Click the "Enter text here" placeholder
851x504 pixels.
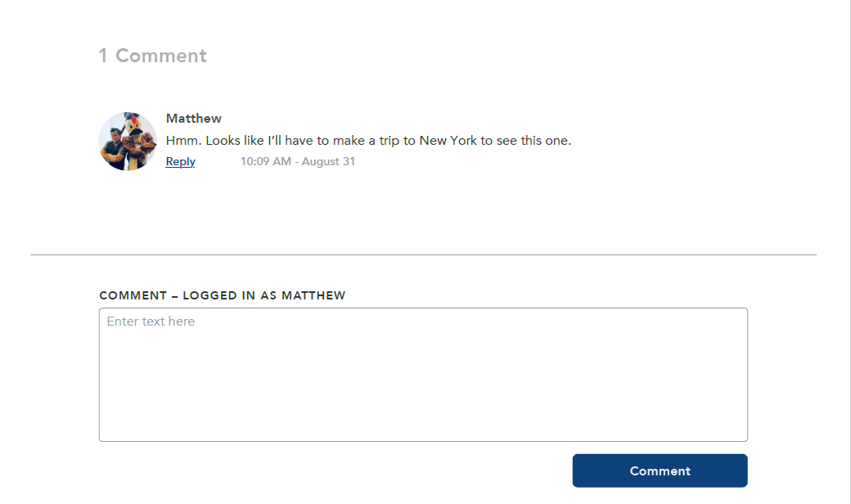point(151,322)
